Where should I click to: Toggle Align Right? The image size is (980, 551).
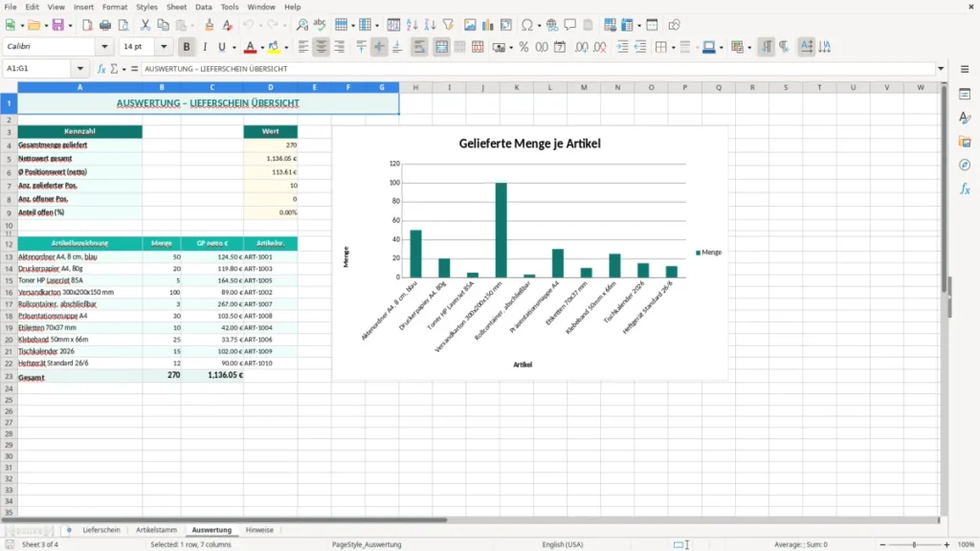click(340, 47)
